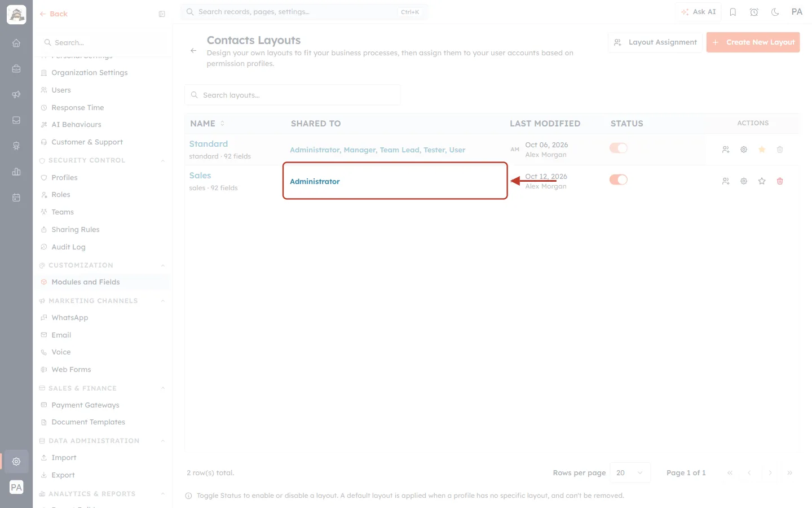
Task: Switch to dark mode moon icon
Action: (775, 12)
